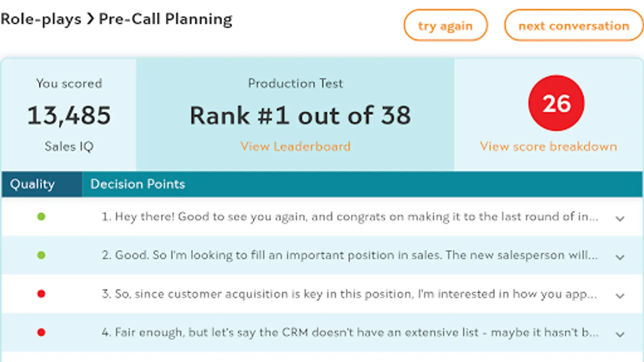Click the try again button
The image size is (644, 362).
coord(445,26)
